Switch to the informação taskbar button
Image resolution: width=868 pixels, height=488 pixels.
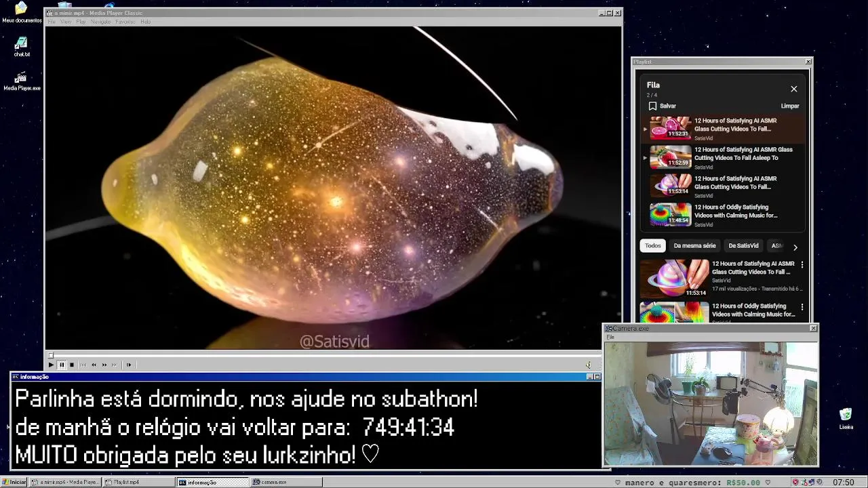point(212,482)
